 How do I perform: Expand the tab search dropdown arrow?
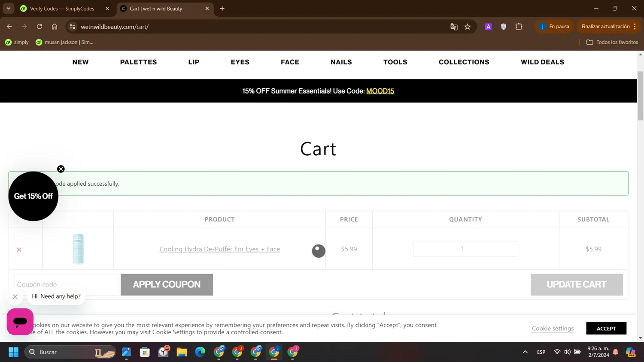point(9,9)
